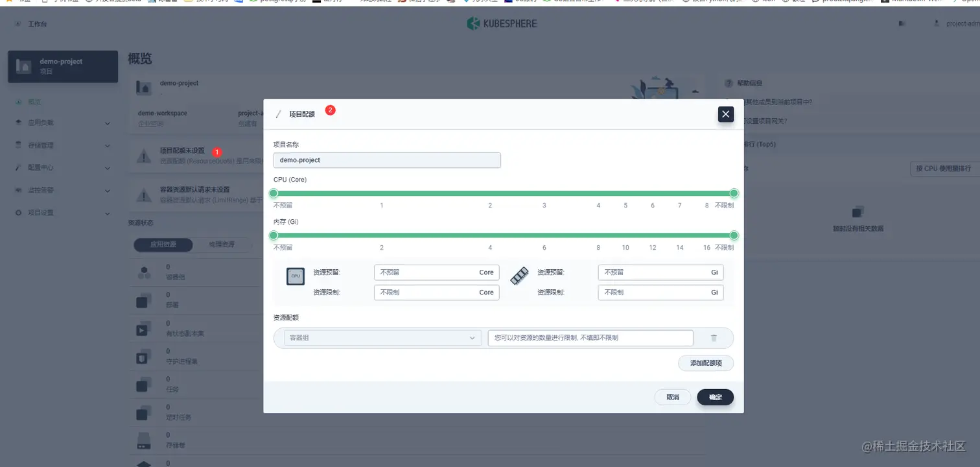Viewport: 980px width, 467px height.
Task: Switch to the 物理资源 tab
Action: pyautogui.click(x=222, y=245)
